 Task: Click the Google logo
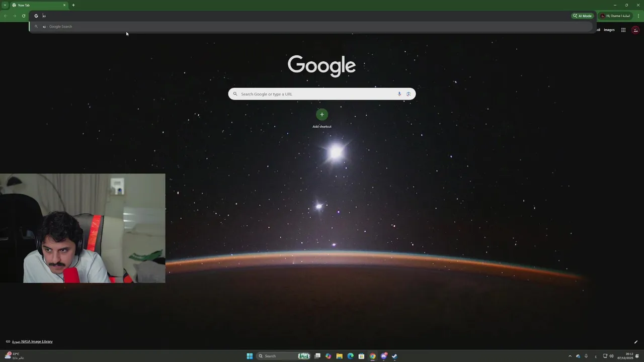(321, 66)
